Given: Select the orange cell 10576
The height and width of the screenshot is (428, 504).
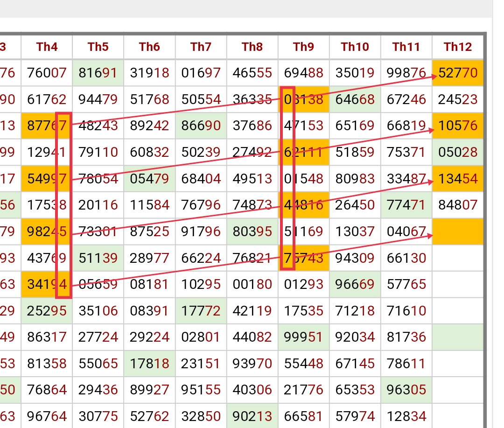Looking at the screenshot, I should 458,126.
